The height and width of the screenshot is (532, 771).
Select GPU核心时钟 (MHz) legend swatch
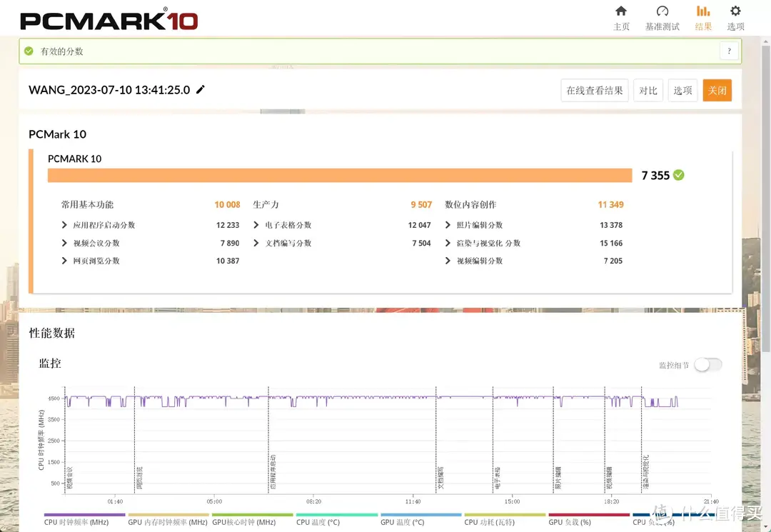point(253,515)
